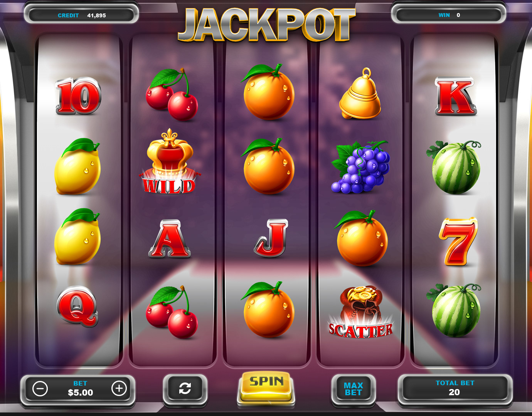
Task: Click the red A letter symbol
Action: pyautogui.click(x=170, y=239)
